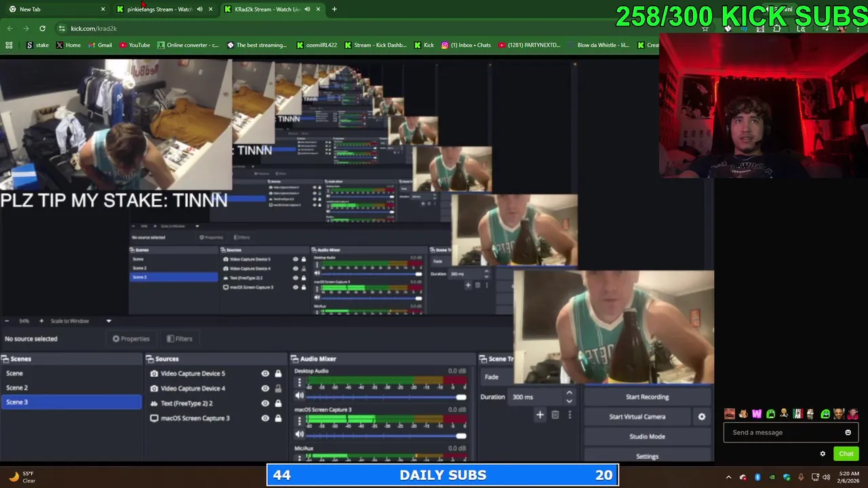Mute Desktop Audio speaker icon
This screenshot has width=868, height=488.
point(300,396)
